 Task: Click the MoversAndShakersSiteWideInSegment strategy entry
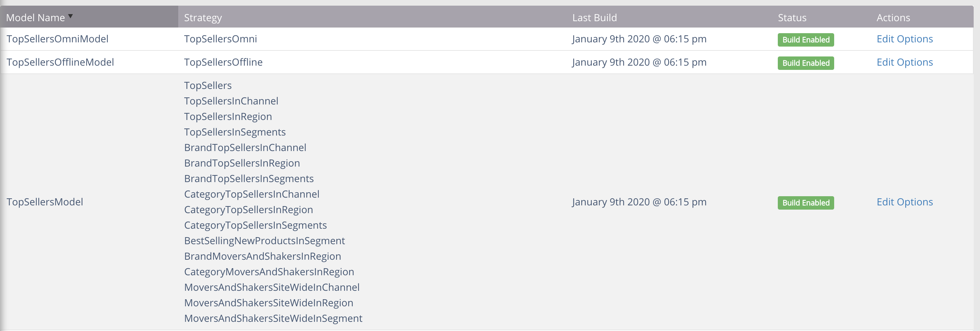(273, 318)
